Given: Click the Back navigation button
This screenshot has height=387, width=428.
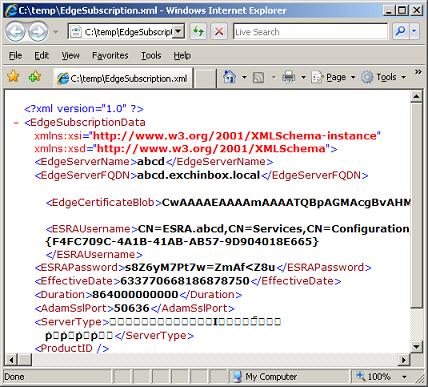Looking at the screenshot, I should coord(15,32).
